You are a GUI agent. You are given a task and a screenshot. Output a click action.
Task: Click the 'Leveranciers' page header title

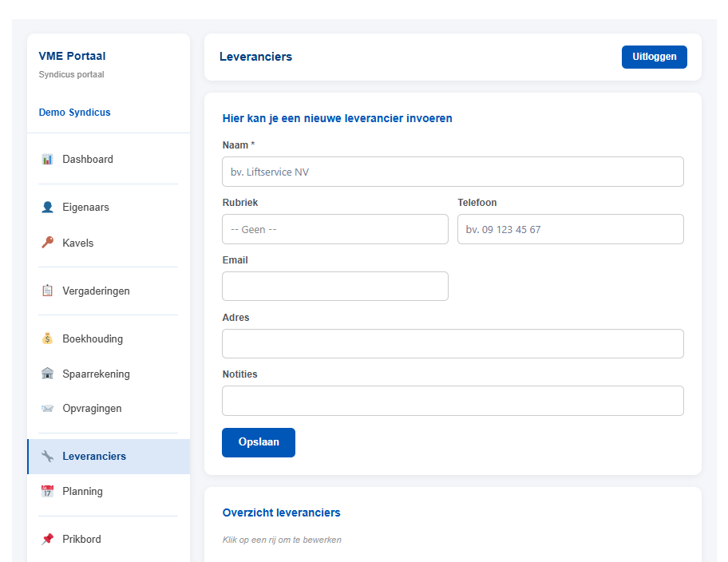[255, 57]
